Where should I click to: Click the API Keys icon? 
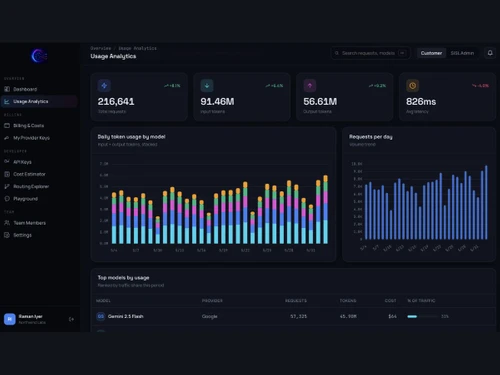click(x=7, y=161)
